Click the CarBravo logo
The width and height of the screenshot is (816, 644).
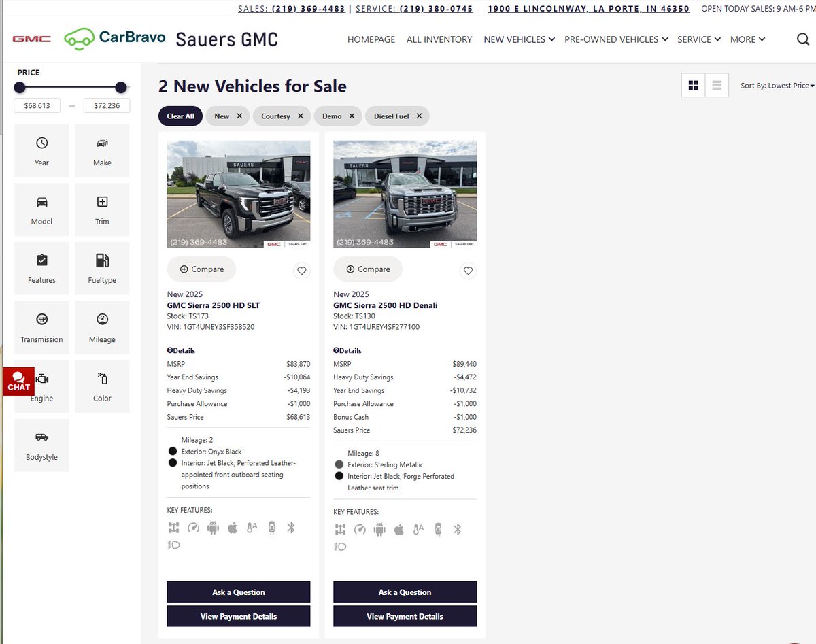115,38
